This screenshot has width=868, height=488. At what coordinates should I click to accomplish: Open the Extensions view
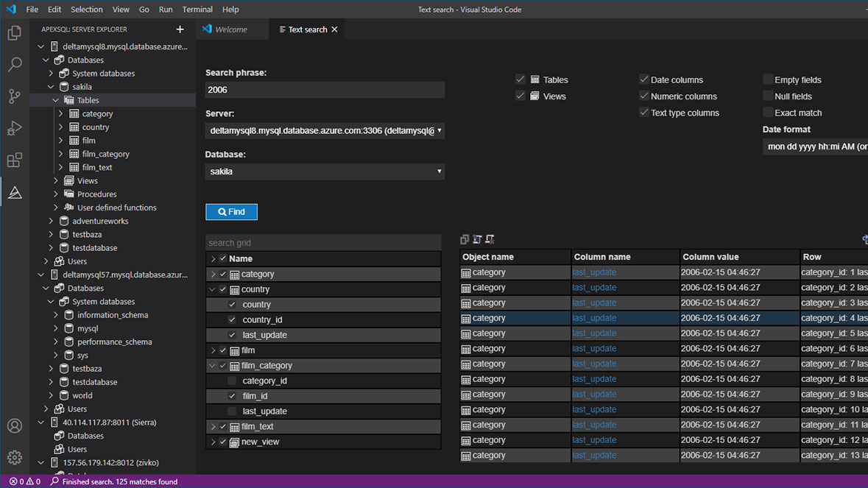[15, 160]
